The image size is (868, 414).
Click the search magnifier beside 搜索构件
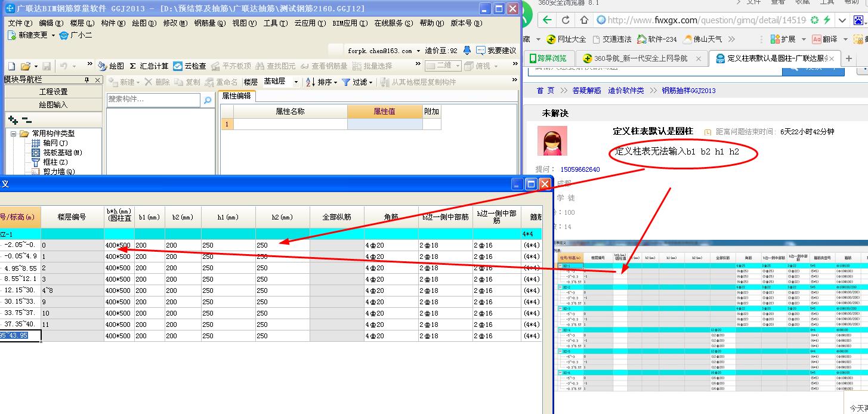point(208,100)
